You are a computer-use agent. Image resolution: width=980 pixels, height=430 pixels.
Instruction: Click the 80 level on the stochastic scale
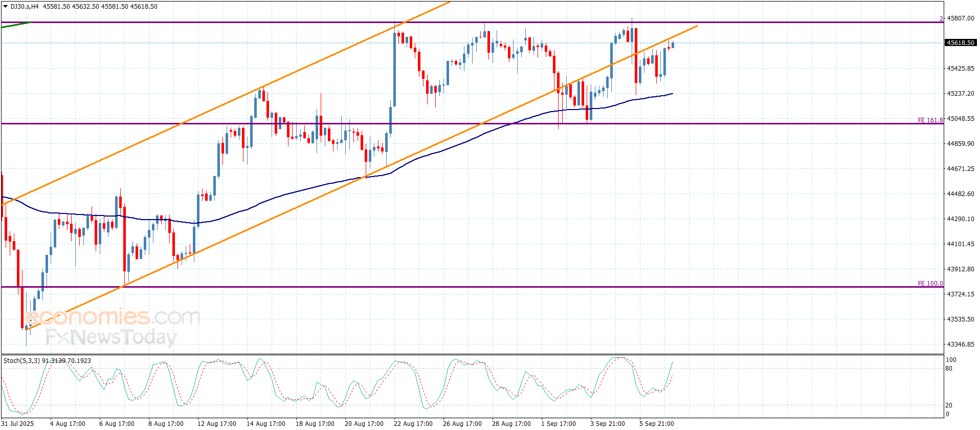coord(949,369)
